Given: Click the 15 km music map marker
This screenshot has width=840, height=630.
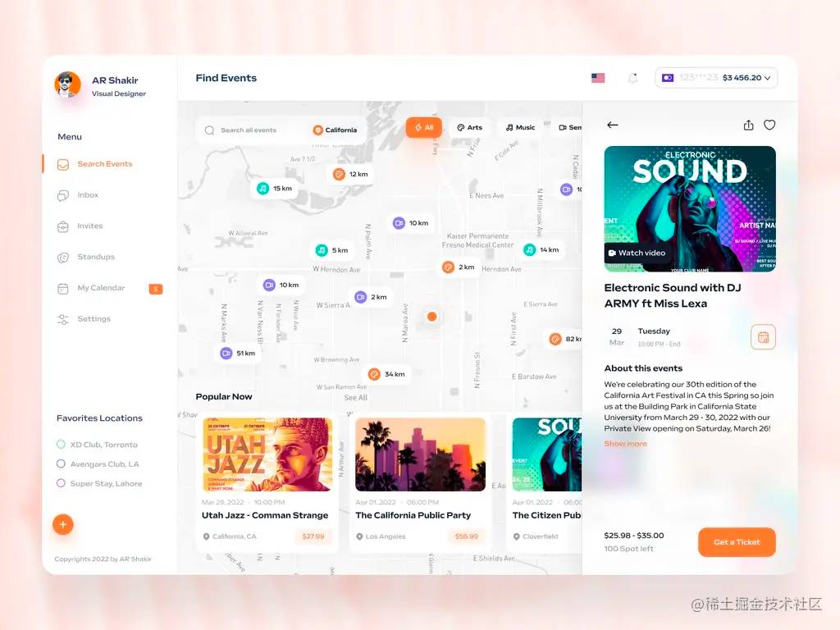Looking at the screenshot, I should (274, 189).
